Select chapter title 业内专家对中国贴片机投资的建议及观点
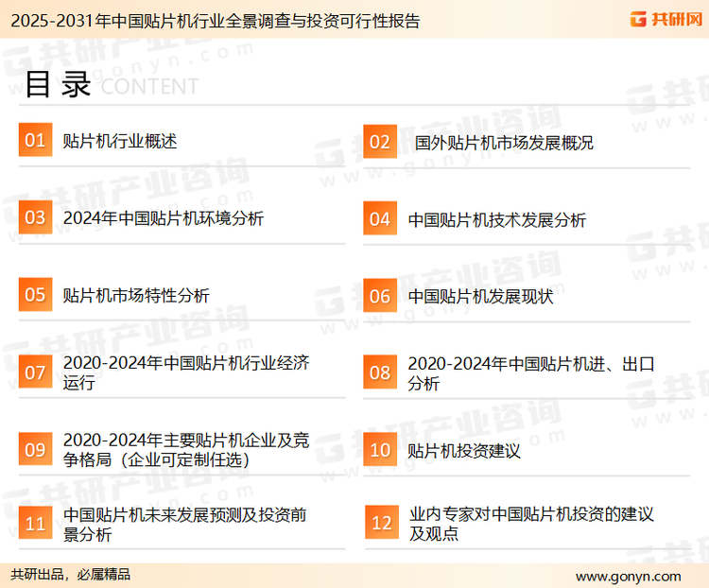The width and height of the screenshot is (709, 588). tap(531, 524)
